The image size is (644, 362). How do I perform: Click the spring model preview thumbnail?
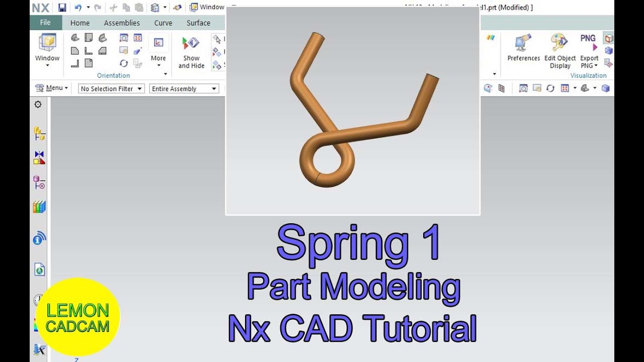353,111
